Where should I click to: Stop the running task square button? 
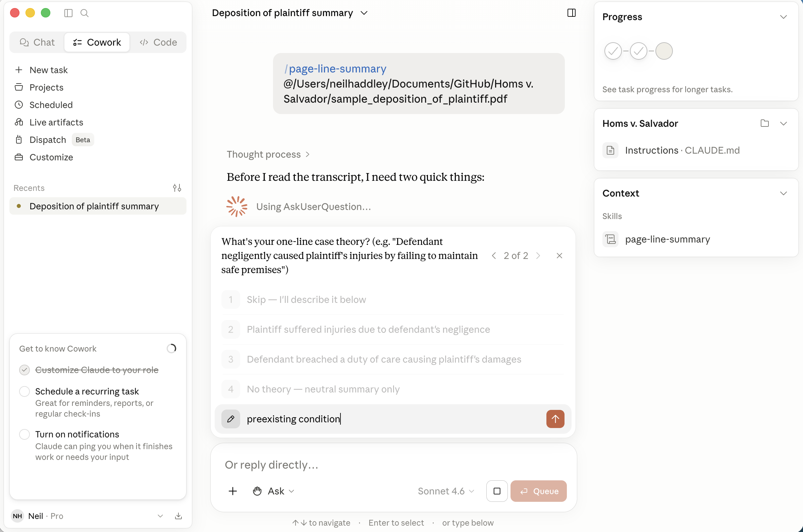pos(497,491)
